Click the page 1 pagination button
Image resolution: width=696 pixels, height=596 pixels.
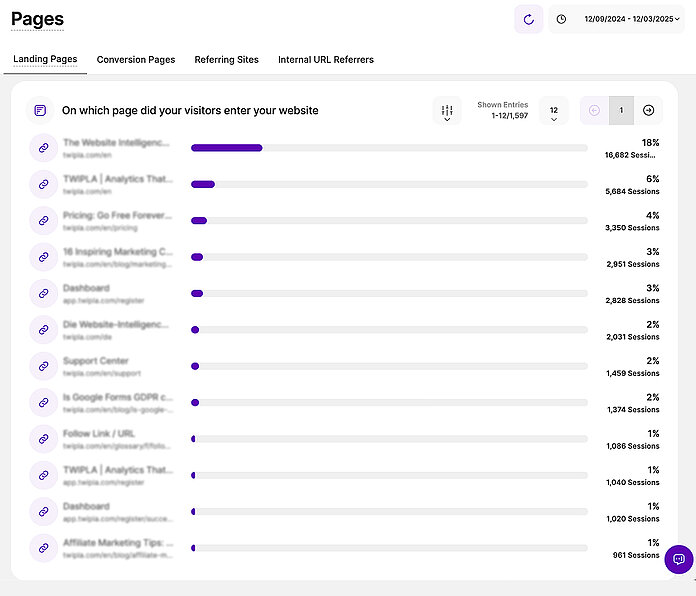621,111
